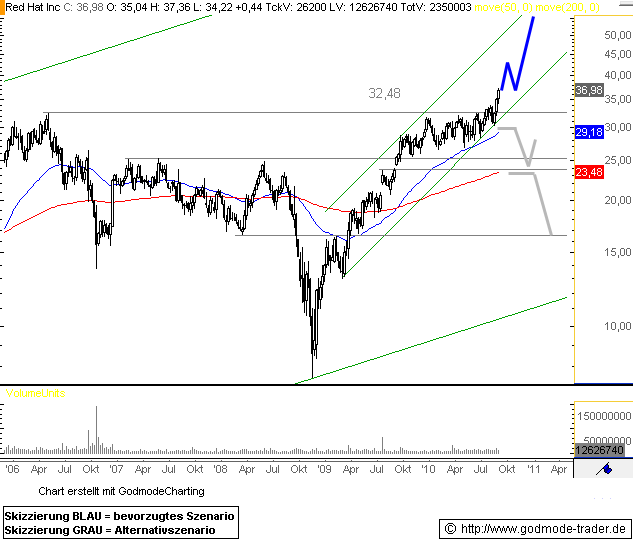Viewport: 633px width, 539px height.
Task: Click the 25,00 price axis label
Action: pos(617,160)
